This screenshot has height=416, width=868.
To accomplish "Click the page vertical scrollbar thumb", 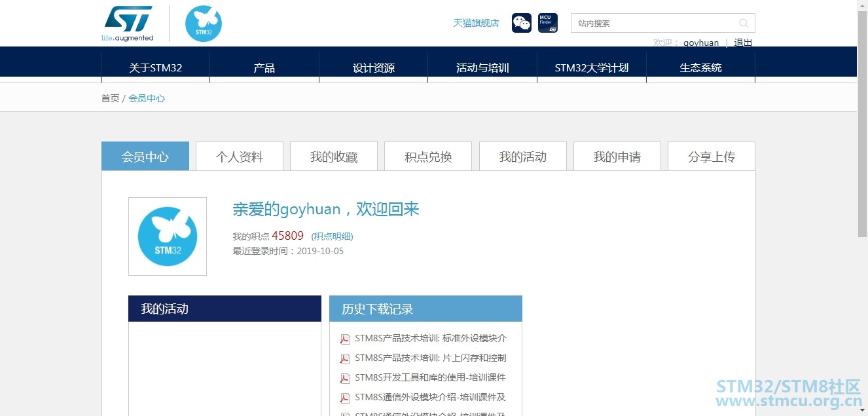I will tap(863, 124).
